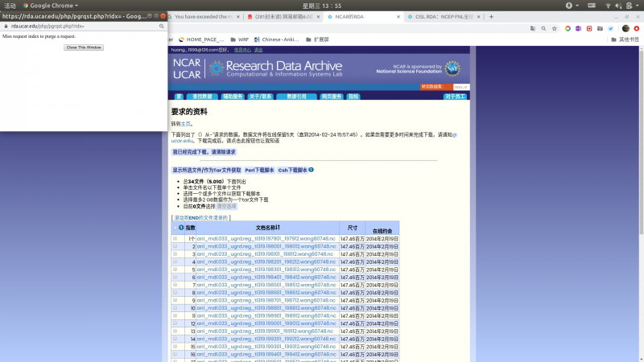Expand the 数据引用 navigation menu

(295, 97)
